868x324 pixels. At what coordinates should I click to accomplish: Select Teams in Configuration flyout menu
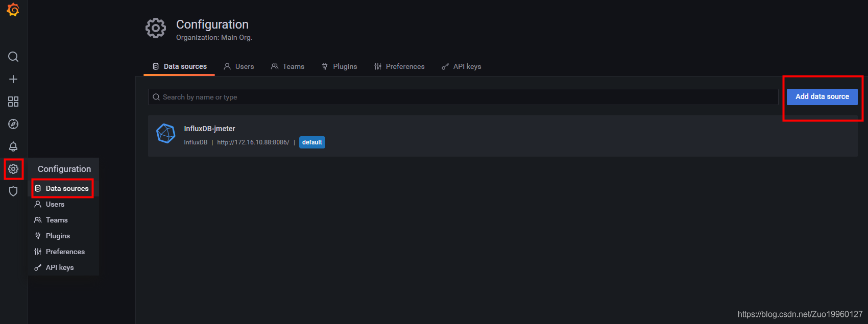(63, 220)
